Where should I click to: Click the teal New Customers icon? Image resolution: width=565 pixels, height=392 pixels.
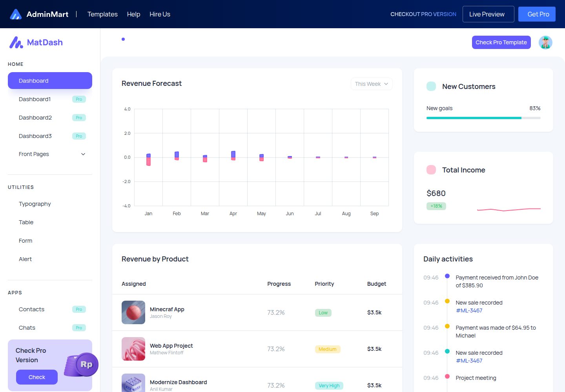(x=431, y=86)
